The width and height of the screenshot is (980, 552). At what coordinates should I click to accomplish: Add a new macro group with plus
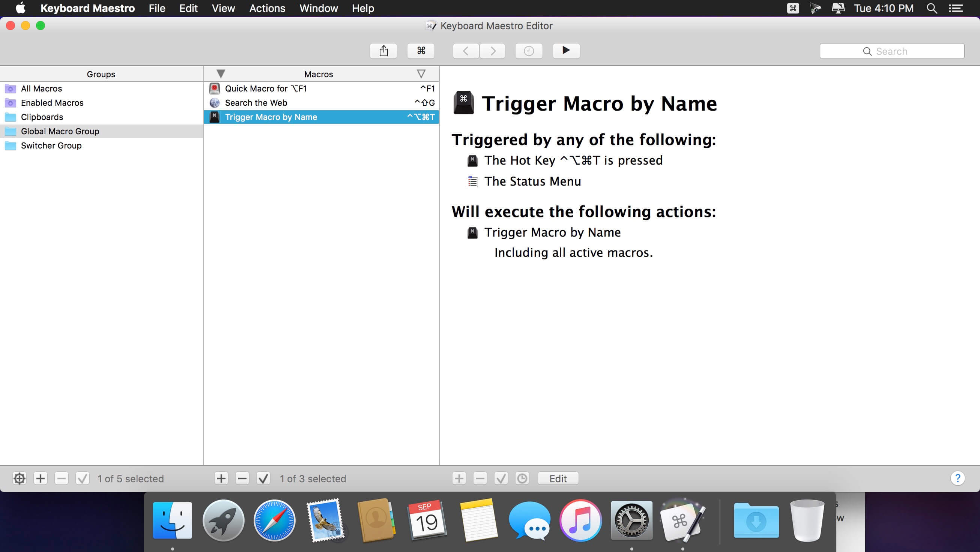point(41,478)
